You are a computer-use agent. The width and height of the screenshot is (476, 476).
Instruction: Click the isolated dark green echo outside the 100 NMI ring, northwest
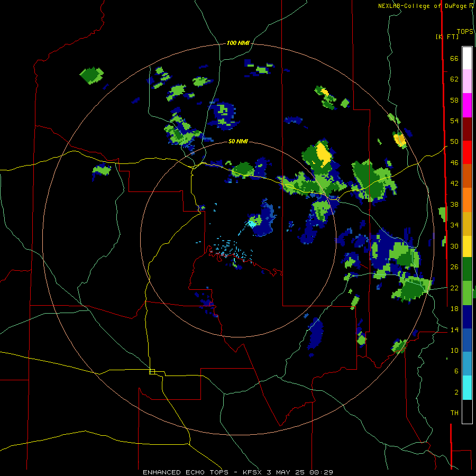tap(91, 76)
